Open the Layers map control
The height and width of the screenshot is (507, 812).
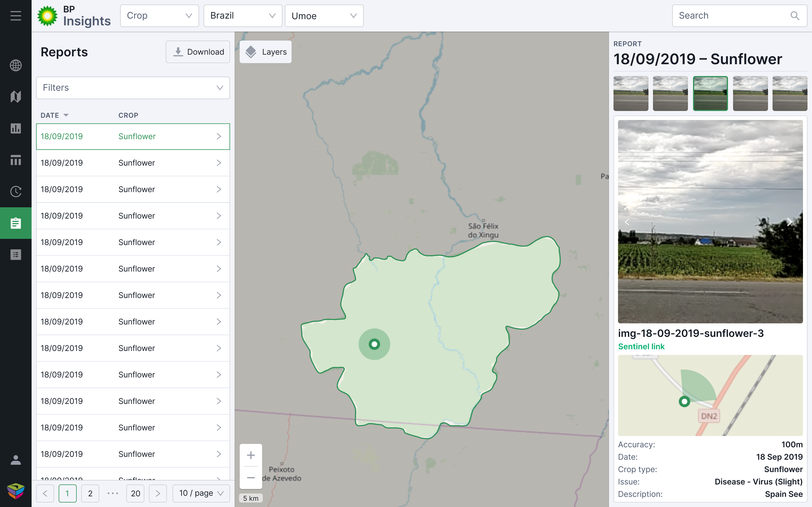point(265,52)
